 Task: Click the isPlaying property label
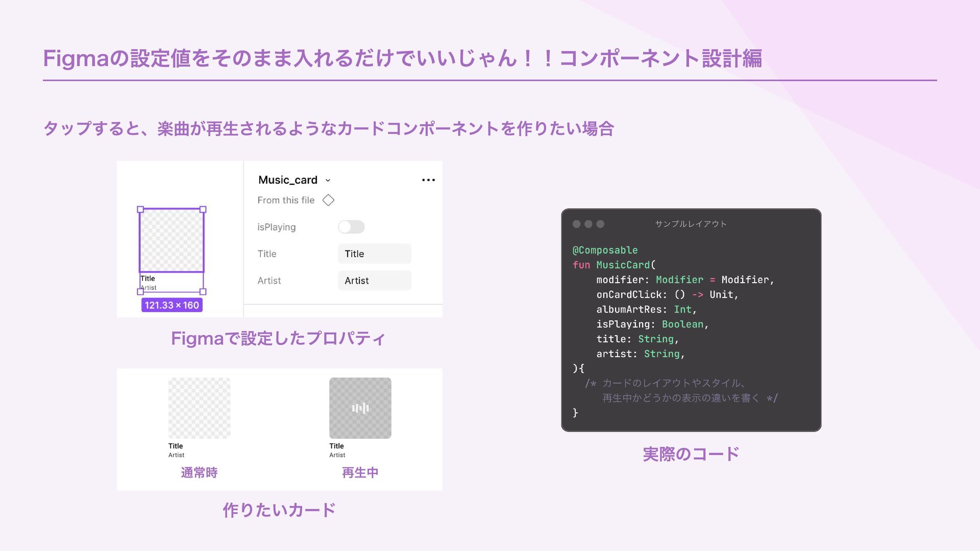[x=277, y=227]
